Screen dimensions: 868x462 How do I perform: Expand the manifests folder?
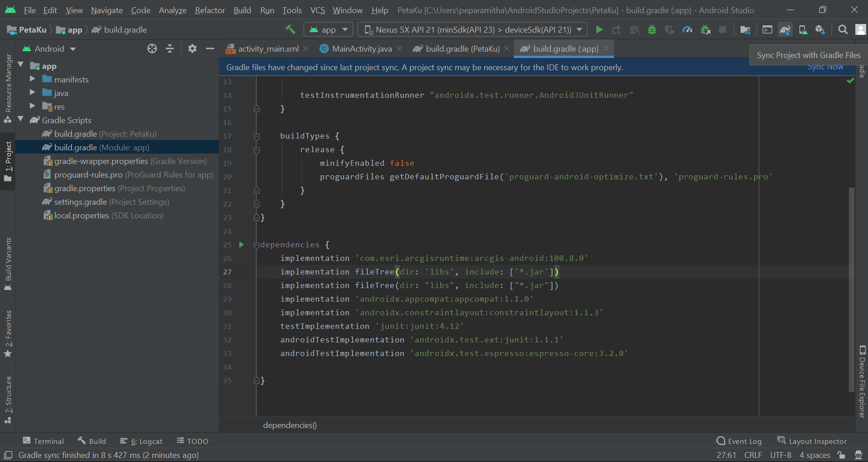click(33, 79)
